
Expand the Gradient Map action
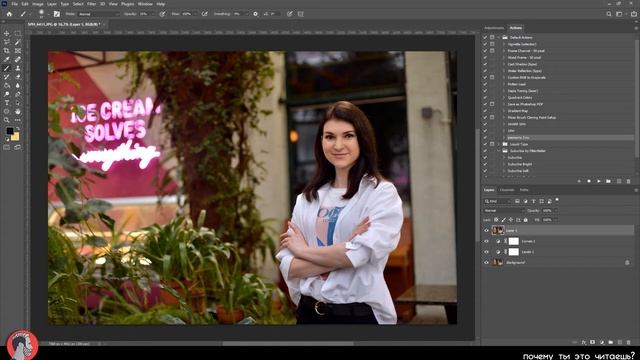tap(504, 111)
